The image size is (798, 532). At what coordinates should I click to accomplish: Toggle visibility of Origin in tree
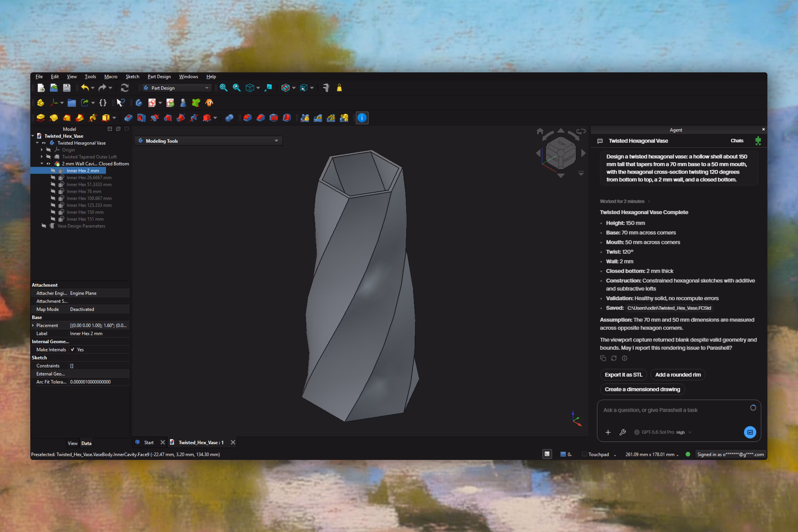(48, 149)
